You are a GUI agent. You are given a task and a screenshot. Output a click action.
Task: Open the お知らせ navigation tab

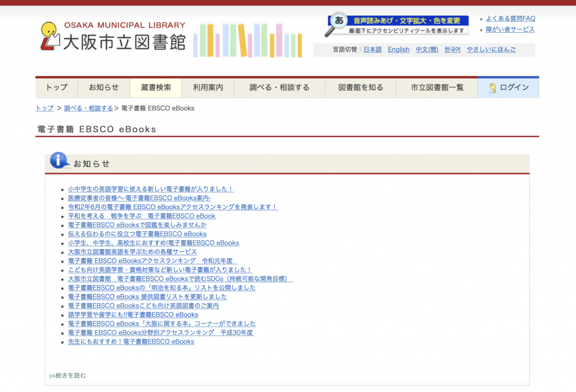(x=104, y=87)
